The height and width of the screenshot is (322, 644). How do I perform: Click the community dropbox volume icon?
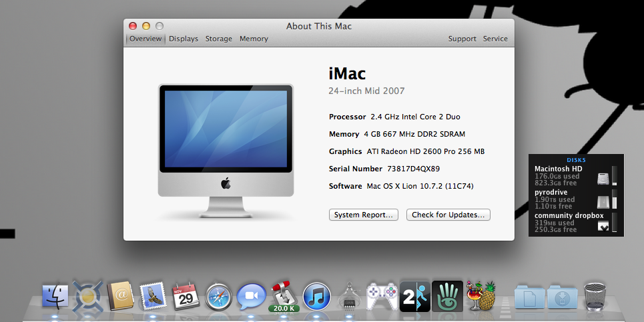[x=603, y=225]
